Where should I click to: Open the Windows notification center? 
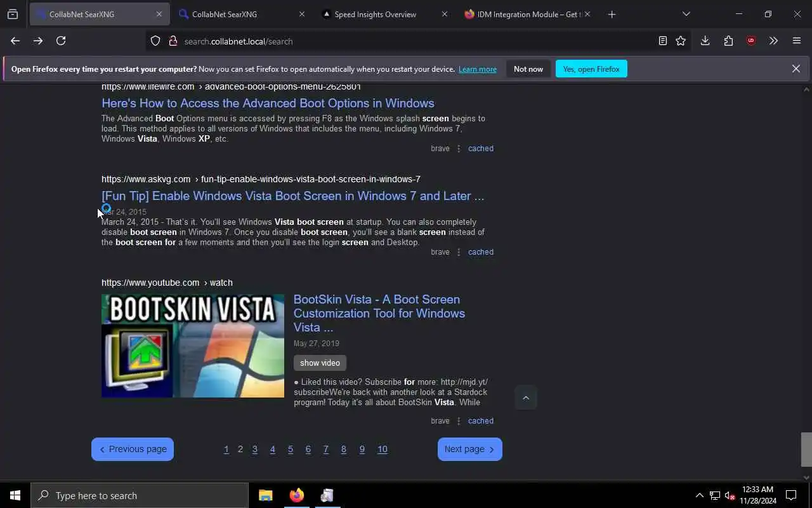click(x=791, y=495)
